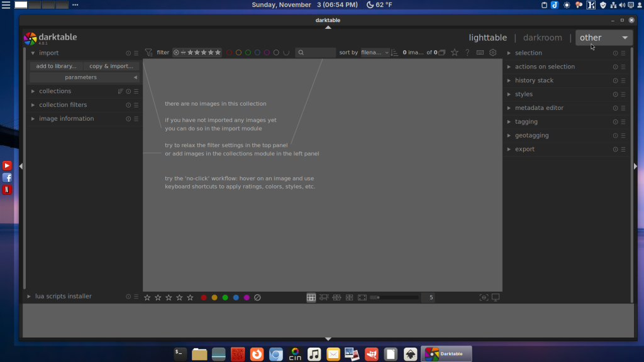Click the keyboard shortcuts icon in top toolbar
Image resolution: width=644 pixels, height=362 pixels.
coord(480,53)
